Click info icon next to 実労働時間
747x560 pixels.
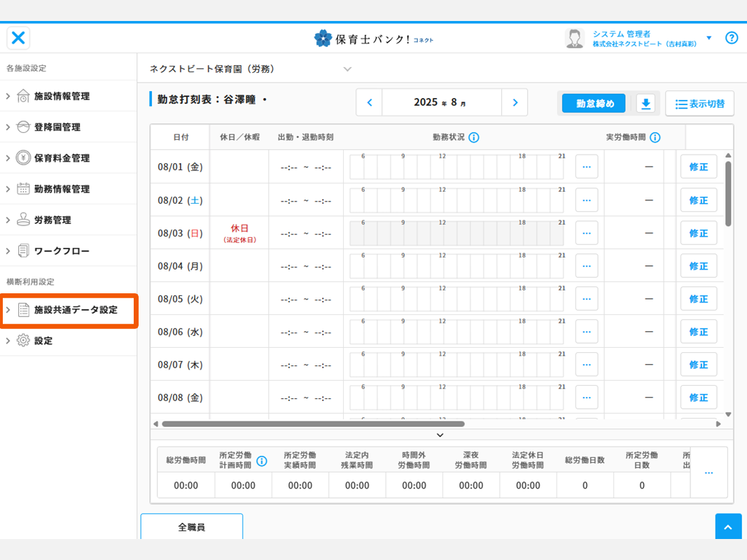coord(655,137)
